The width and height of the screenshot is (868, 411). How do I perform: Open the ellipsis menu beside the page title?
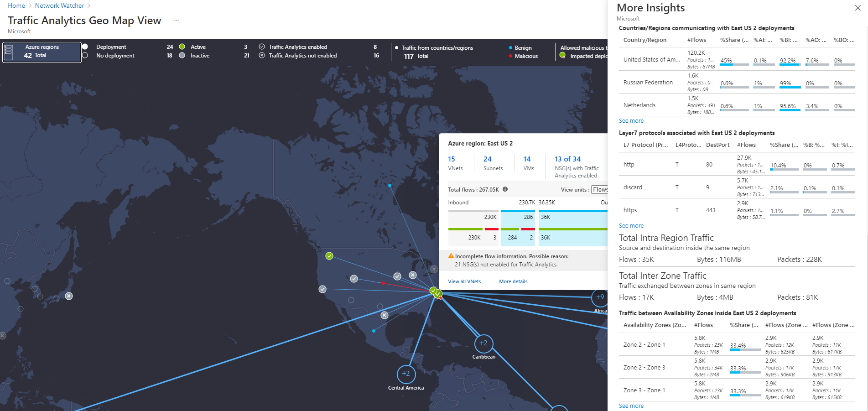[176, 21]
